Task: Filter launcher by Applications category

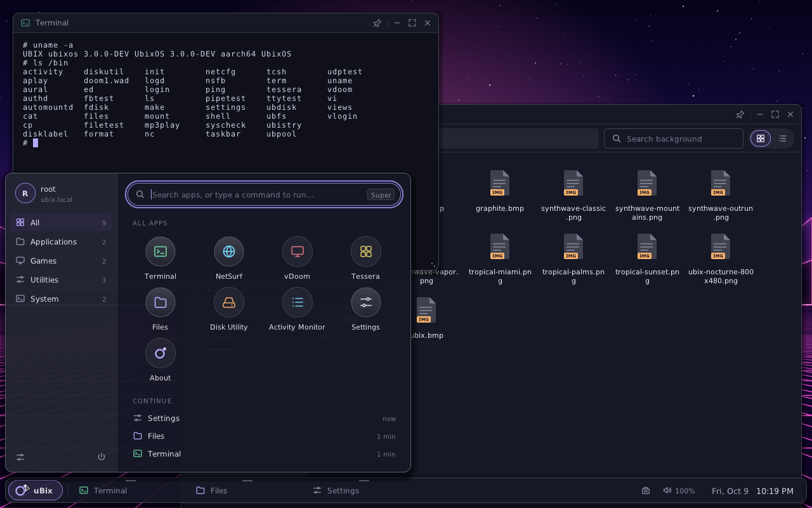Action: click(x=62, y=241)
